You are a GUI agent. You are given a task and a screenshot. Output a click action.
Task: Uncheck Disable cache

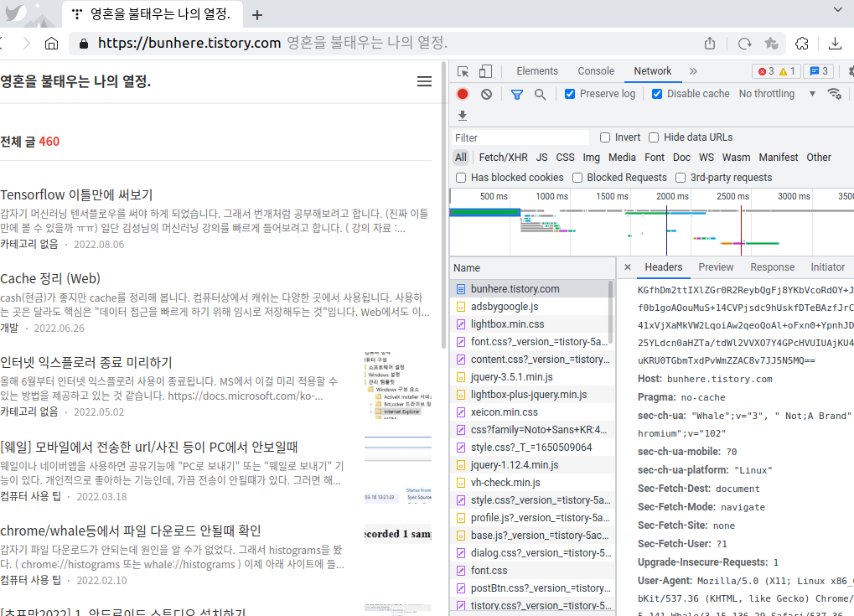pos(657,94)
